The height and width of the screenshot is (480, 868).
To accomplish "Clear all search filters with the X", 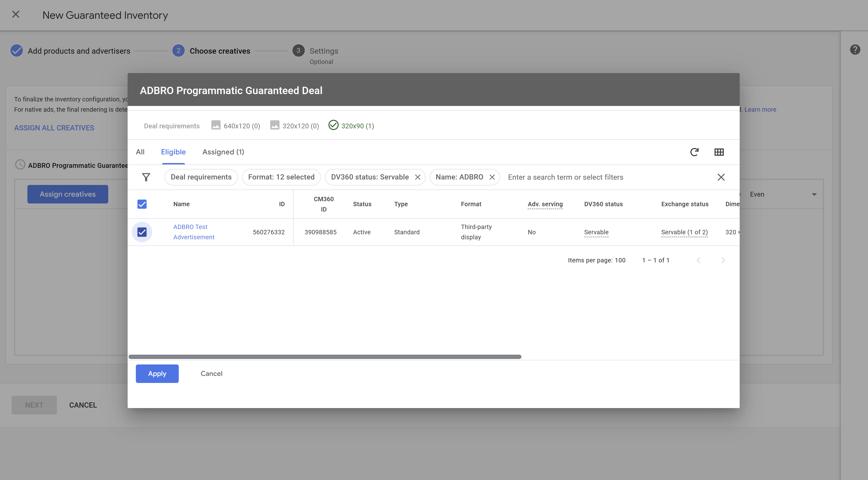I will (721, 177).
